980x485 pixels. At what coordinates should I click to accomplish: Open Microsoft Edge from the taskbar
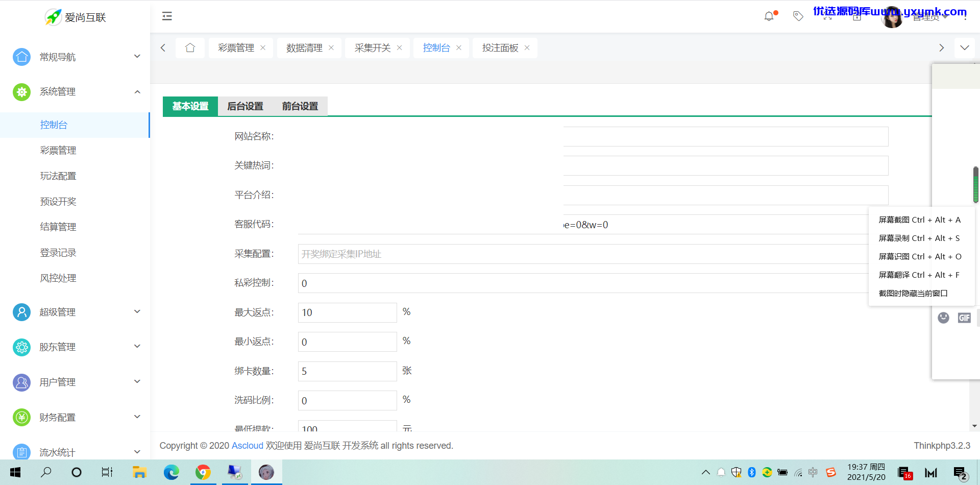171,472
